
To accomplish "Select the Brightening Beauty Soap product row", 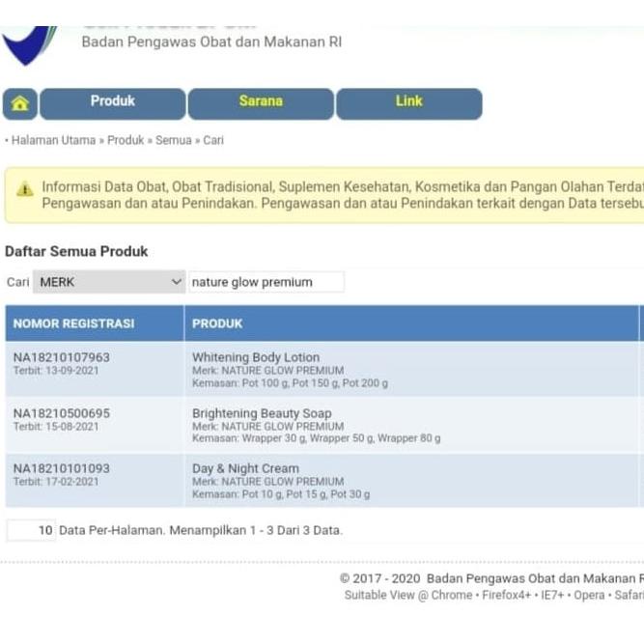I will pos(262,413).
